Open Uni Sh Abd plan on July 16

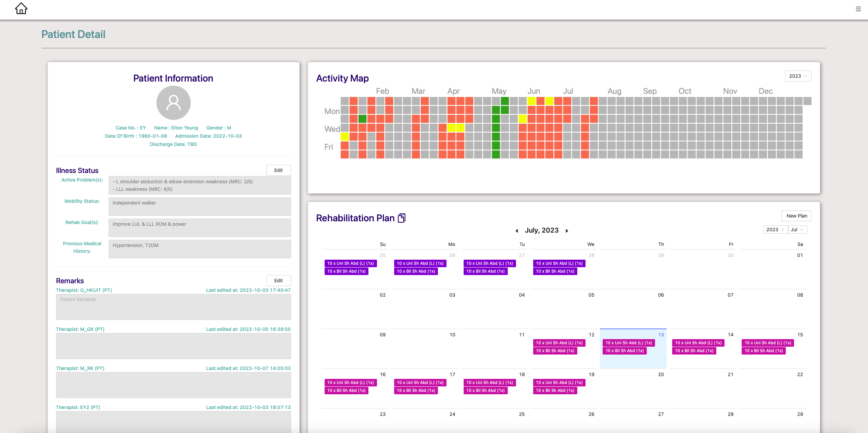(351, 383)
